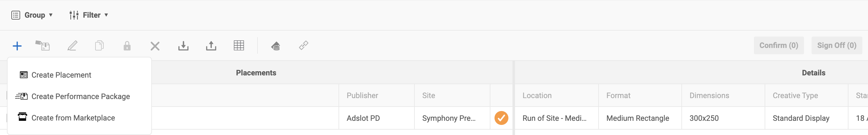Click the chain link icon

click(x=304, y=45)
